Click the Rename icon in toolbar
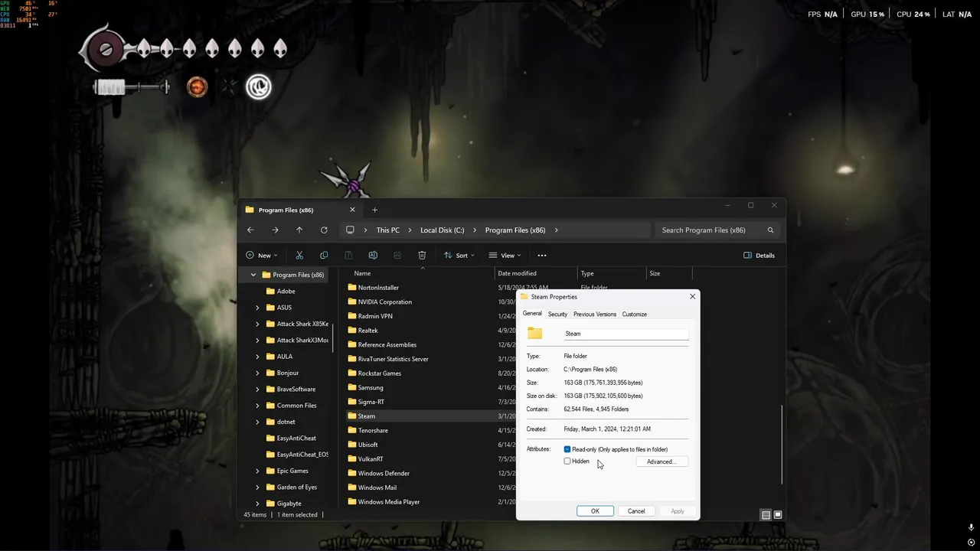 click(373, 256)
